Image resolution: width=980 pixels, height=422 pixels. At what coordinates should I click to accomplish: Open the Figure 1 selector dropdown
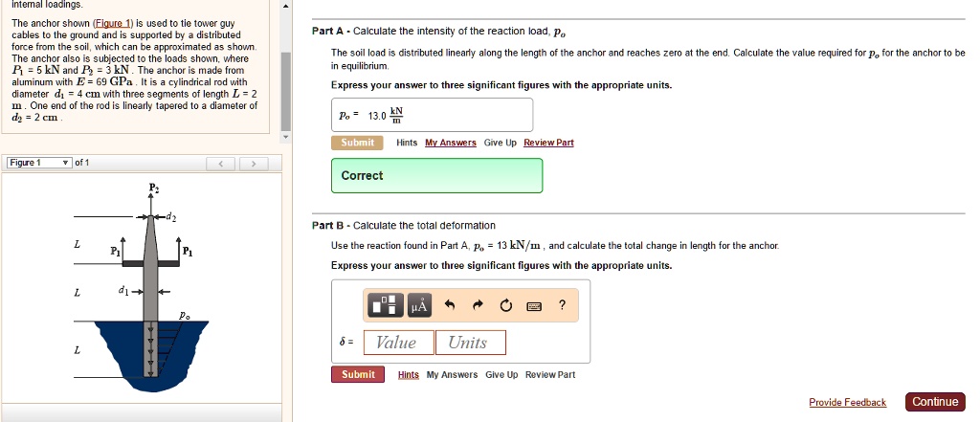click(x=39, y=163)
